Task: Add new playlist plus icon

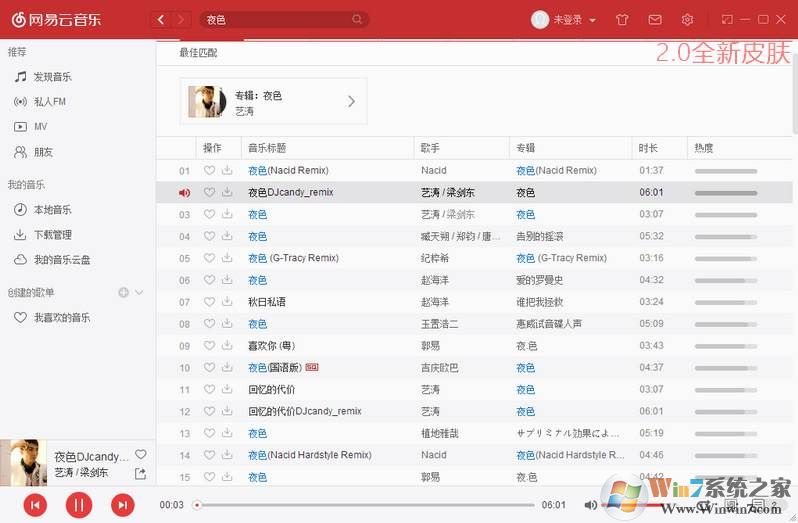Action: point(123,293)
